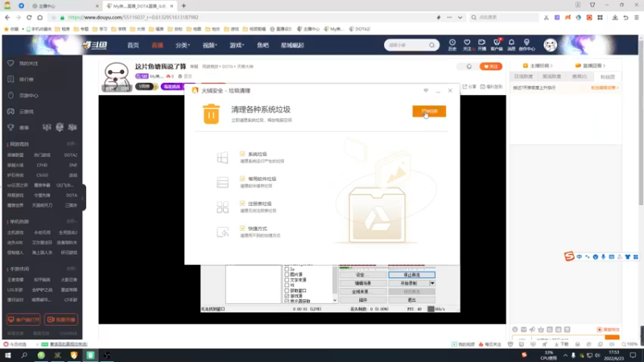Screen dimensions: 644x362
Task: Open 排行榜 ranking in left sidebar
Action: pyautogui.click(x=27, y=79)
